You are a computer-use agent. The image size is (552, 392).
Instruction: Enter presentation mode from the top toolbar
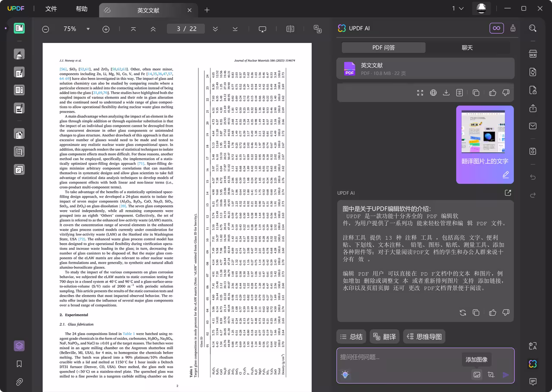263,28
